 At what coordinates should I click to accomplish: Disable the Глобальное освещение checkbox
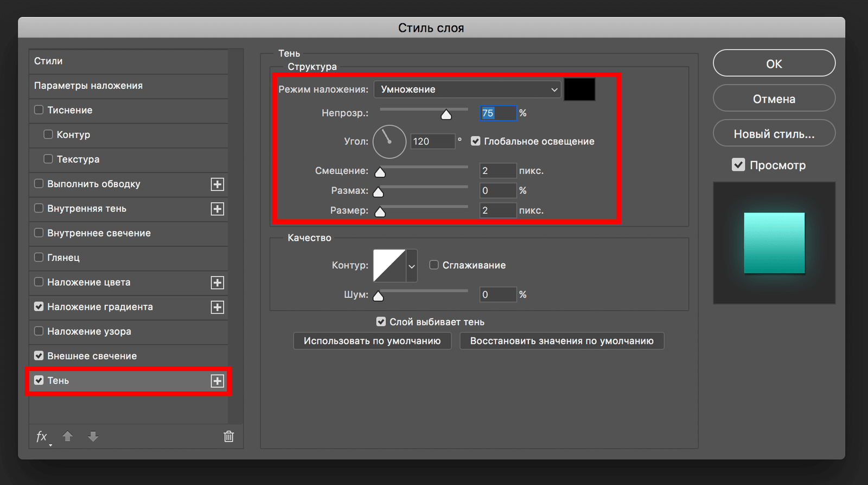(476, 142)
